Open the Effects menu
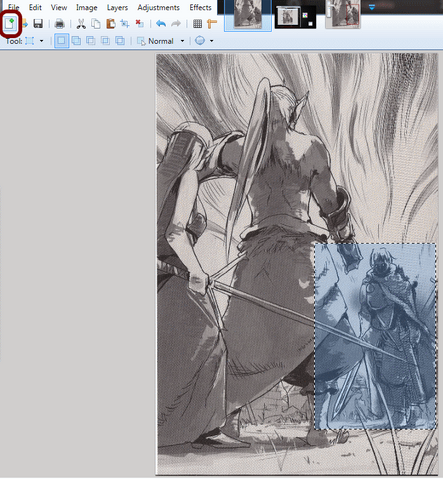This screenshot has width=443, height=479. (x=200, y=7)
